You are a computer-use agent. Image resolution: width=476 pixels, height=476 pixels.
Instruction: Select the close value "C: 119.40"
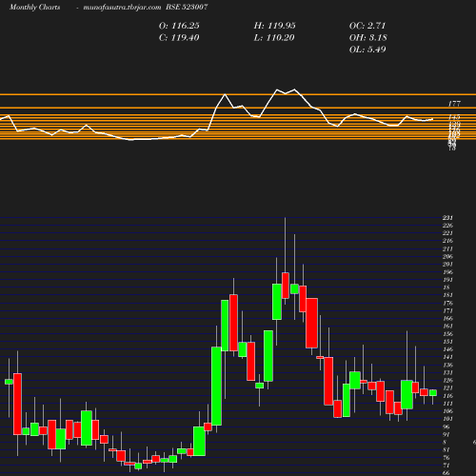179,38
